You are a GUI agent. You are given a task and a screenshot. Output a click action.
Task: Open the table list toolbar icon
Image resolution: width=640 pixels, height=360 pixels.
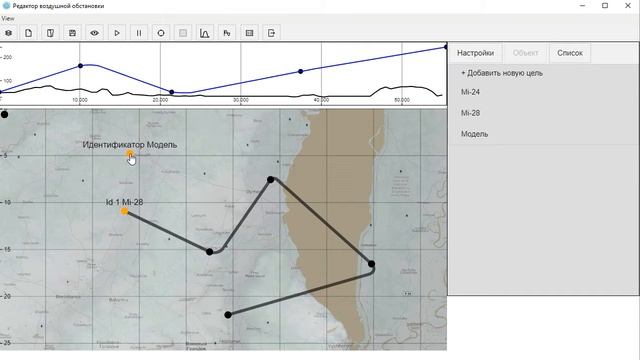249,33
